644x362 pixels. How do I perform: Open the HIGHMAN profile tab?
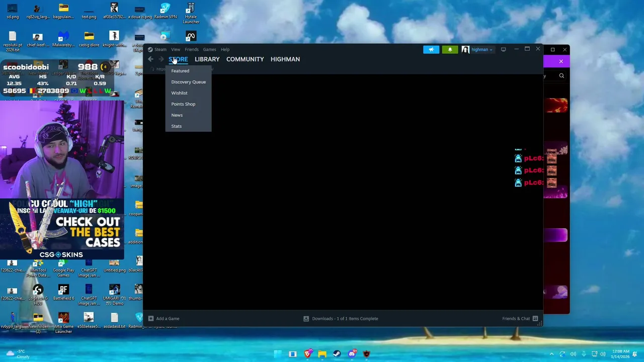click(285, 59)
